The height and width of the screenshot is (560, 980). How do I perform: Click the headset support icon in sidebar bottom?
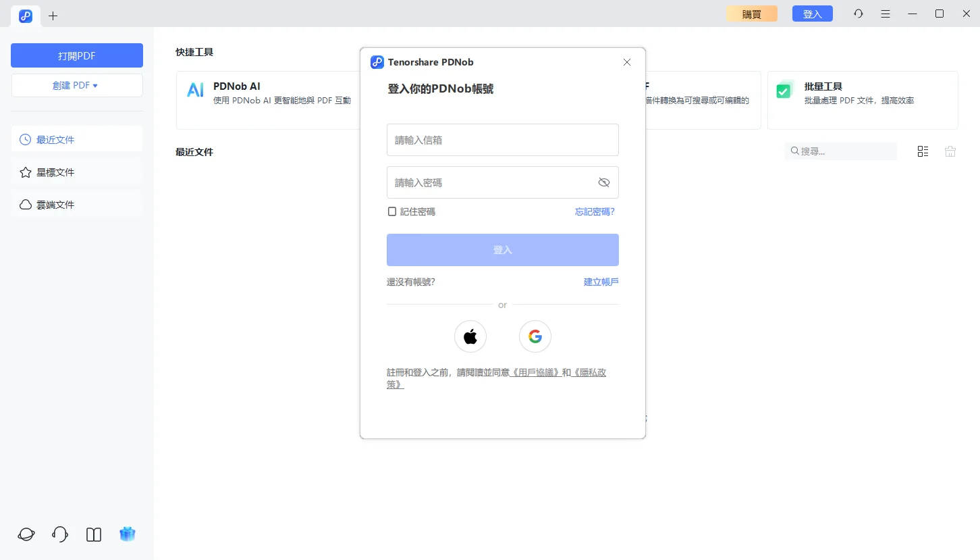60,534
